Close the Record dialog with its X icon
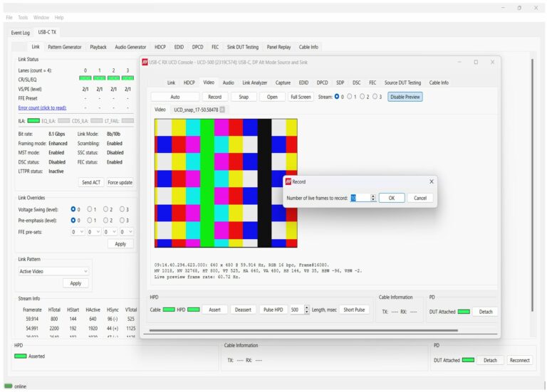Screen dimensions: 547x392 point(431,181)
